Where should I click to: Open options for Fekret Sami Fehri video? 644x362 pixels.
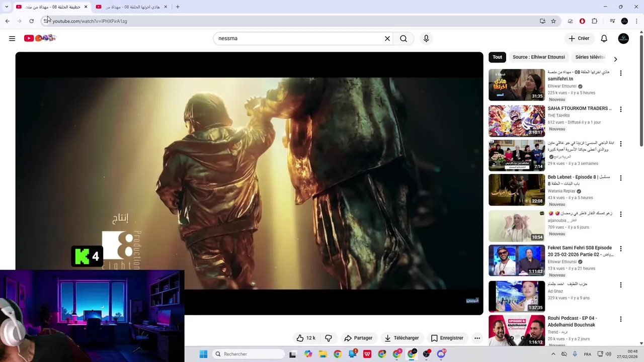tap(620, 248)
